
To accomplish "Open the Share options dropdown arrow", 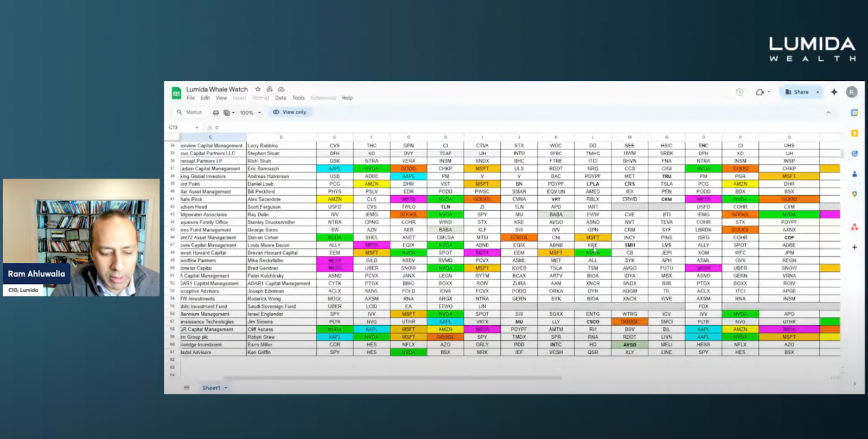I will coord(818,92).
